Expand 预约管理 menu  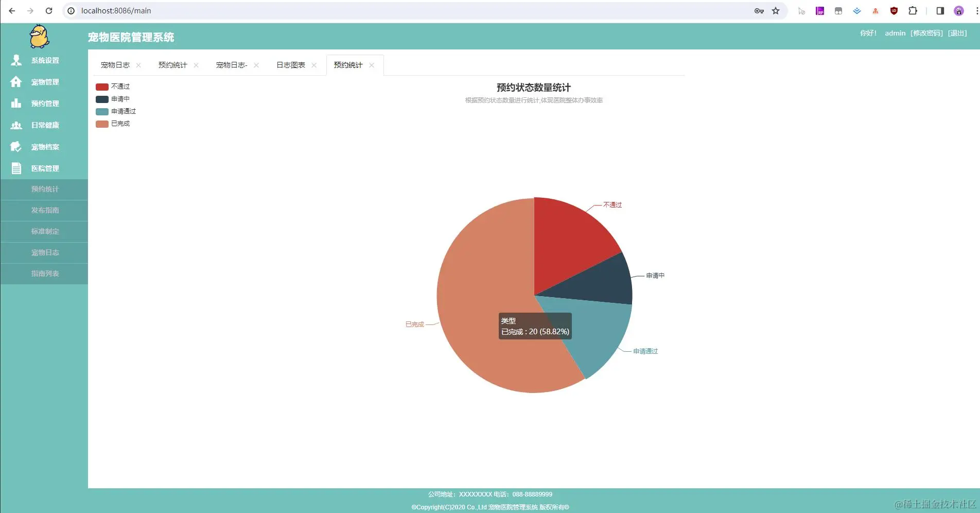pyautogui.click(x=44, y=104)
